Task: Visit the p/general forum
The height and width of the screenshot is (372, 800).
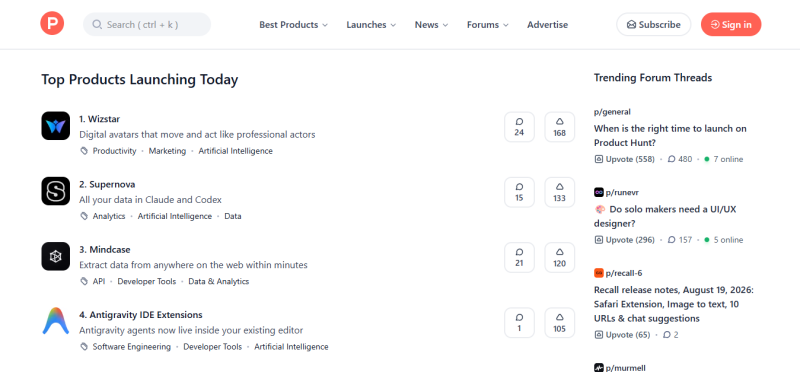Action: [612, 112]
